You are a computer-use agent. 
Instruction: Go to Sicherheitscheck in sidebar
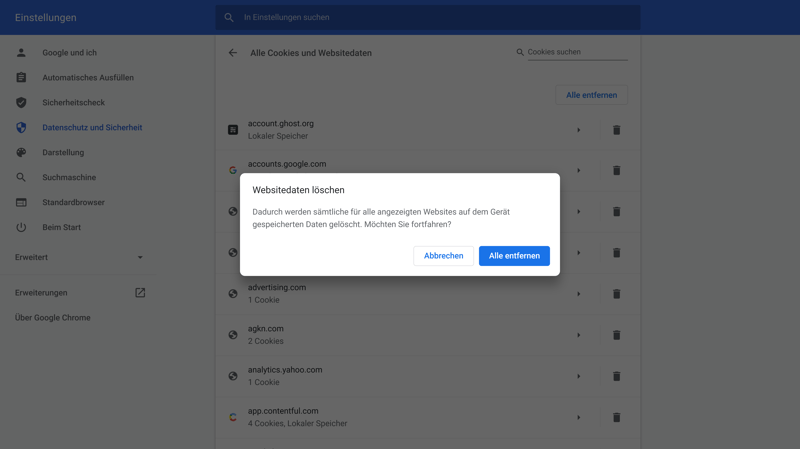click(73, 103)
